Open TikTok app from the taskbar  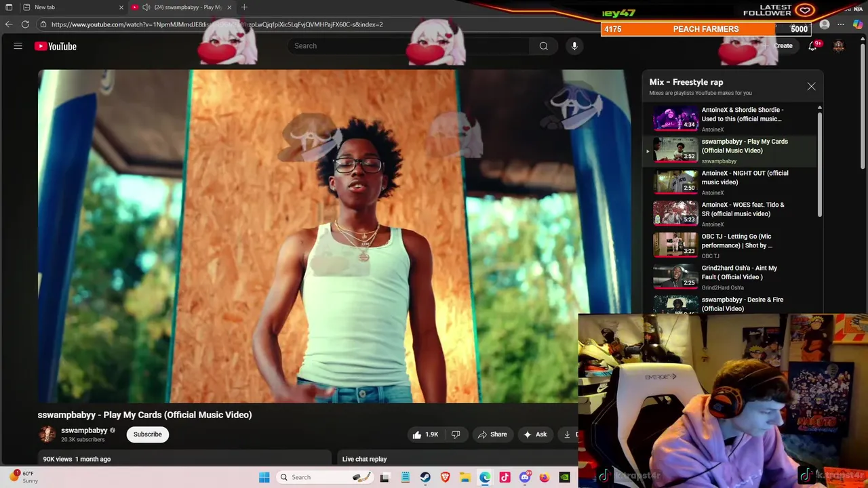click(505, 477)
